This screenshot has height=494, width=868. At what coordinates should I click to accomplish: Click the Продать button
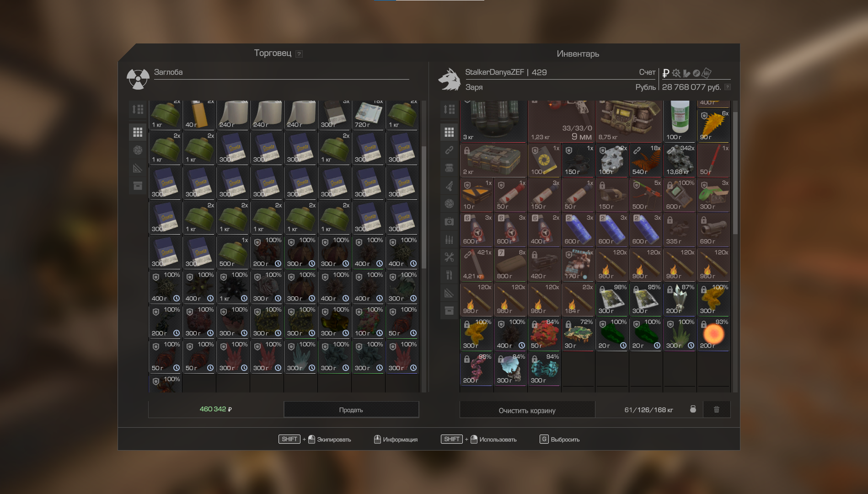[351, 409]
